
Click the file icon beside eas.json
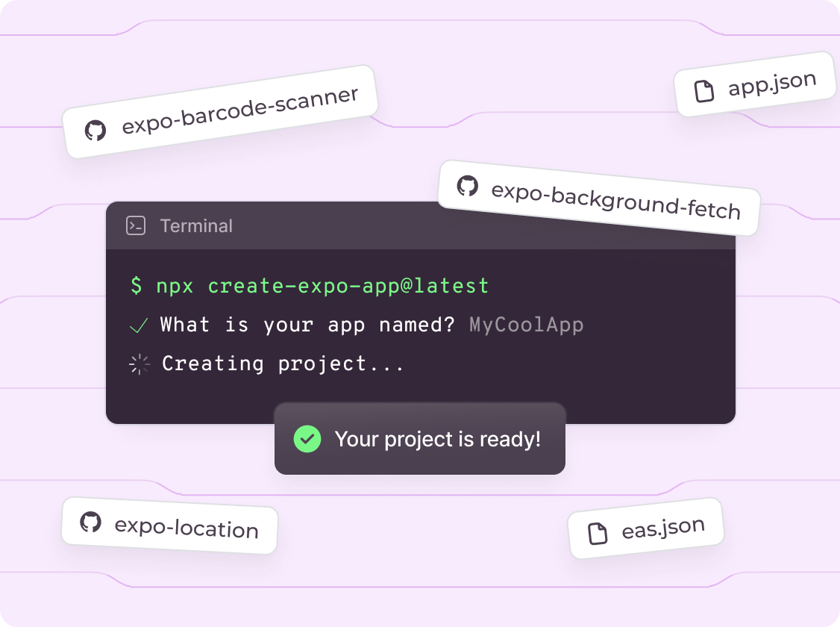(x=598, y=533)
